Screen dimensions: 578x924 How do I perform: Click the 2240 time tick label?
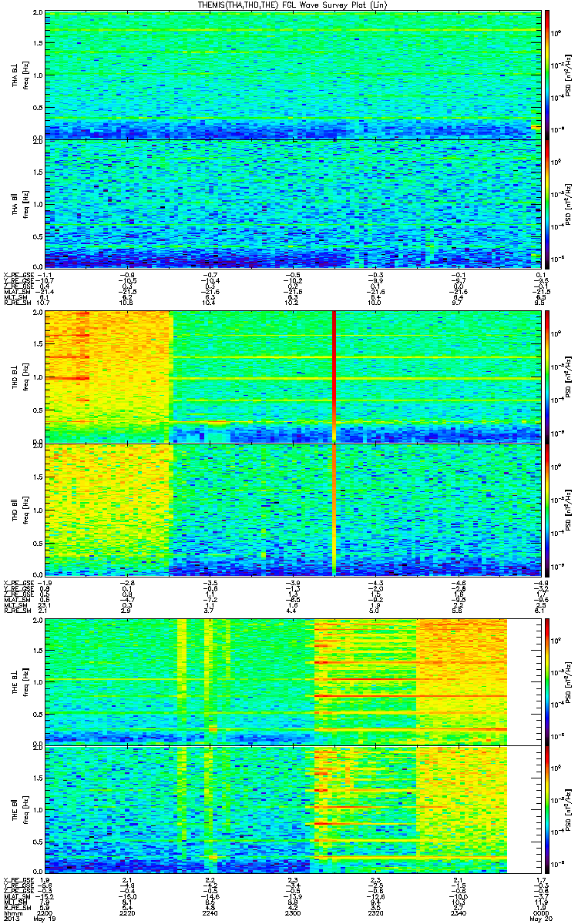[212, 912]
